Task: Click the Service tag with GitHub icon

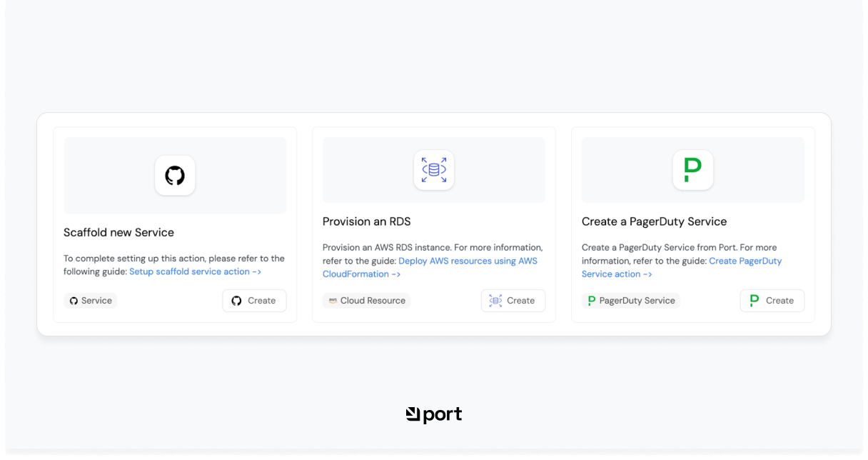Action: pos(91,301)
